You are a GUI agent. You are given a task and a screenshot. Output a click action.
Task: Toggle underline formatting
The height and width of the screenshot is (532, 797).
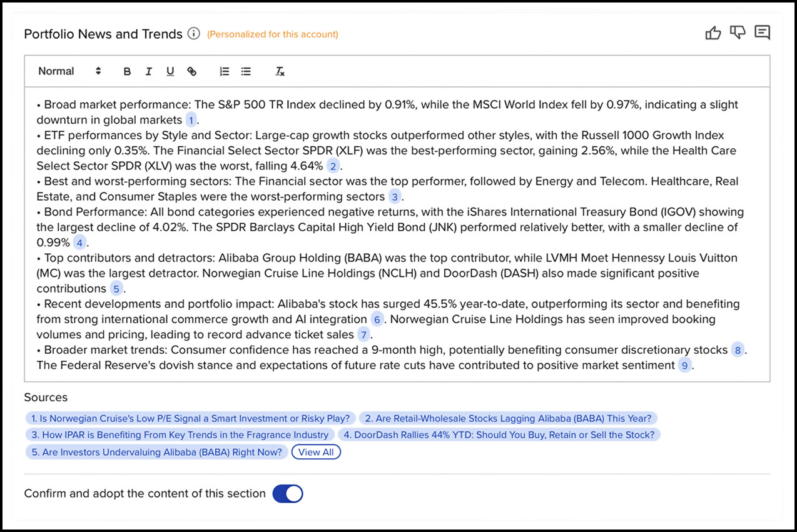point(170,71)
